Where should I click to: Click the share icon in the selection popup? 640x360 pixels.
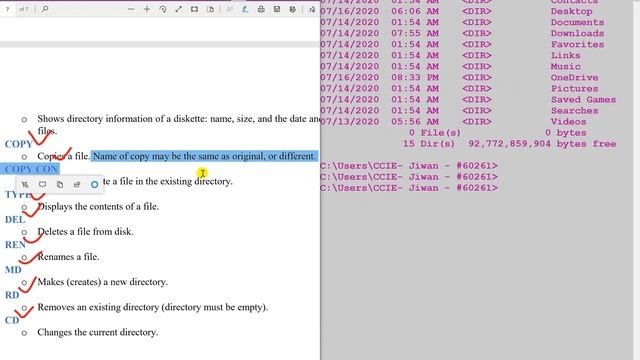point(77,184)
